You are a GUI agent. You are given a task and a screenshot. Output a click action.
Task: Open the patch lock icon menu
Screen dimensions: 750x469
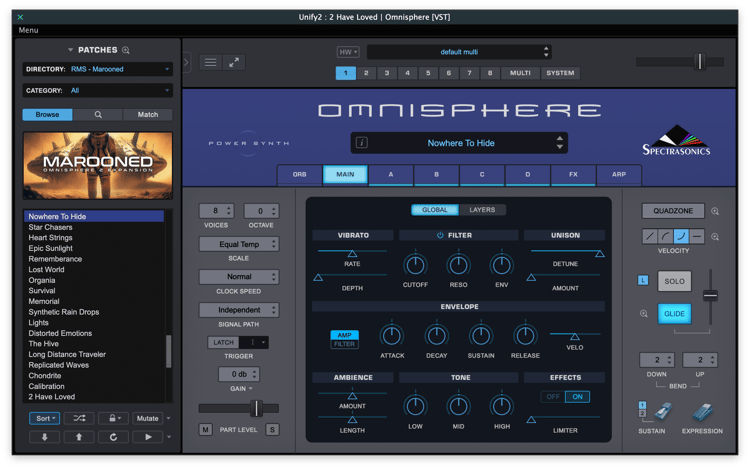[x=113, y=418]
